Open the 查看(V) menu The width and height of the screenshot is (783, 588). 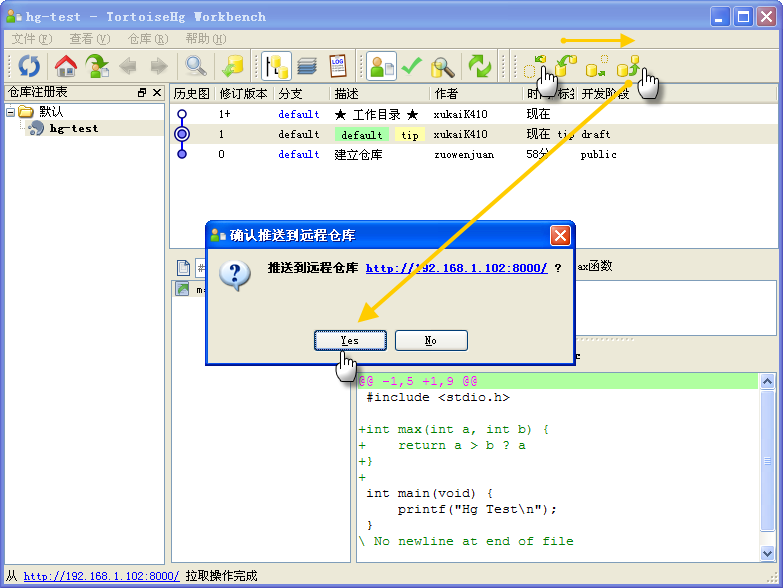90,39
